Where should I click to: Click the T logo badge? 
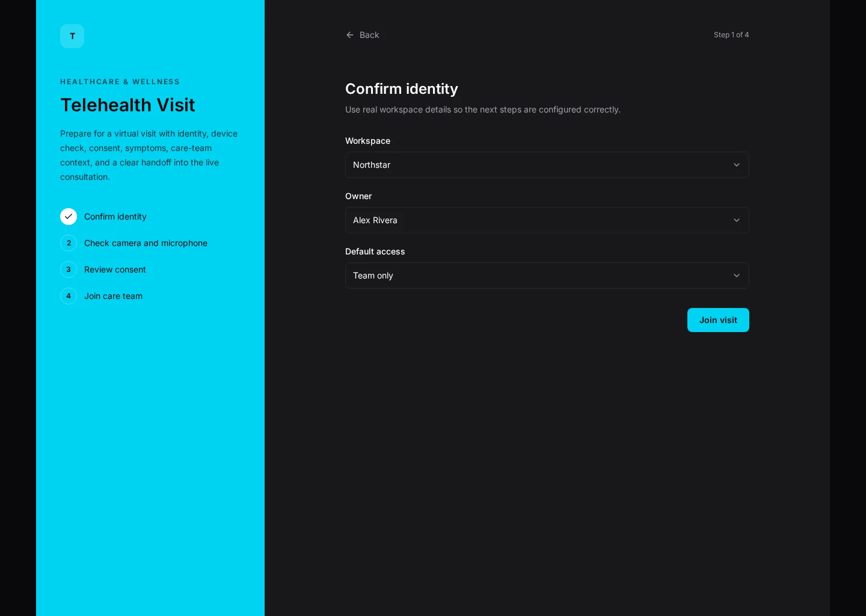(72, 36)
